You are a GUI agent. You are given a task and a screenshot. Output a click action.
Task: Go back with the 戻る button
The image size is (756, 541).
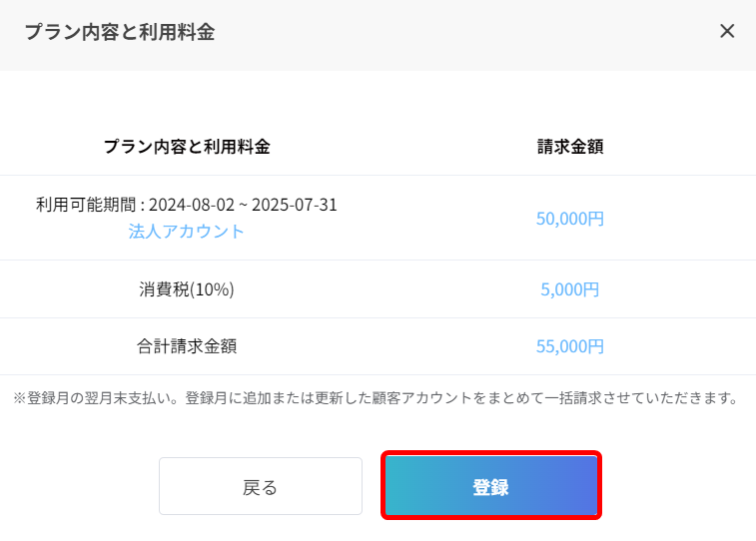point(261,486)
